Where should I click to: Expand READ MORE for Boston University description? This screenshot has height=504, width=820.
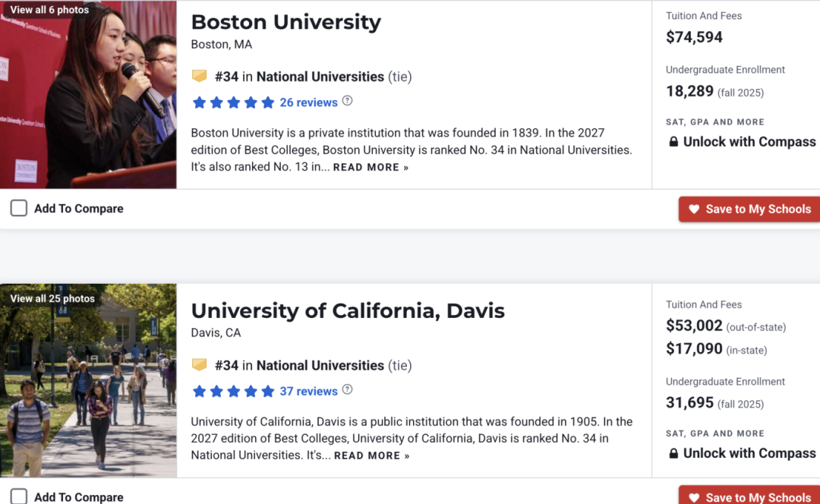pyautogui.click(x=371, y=167)
